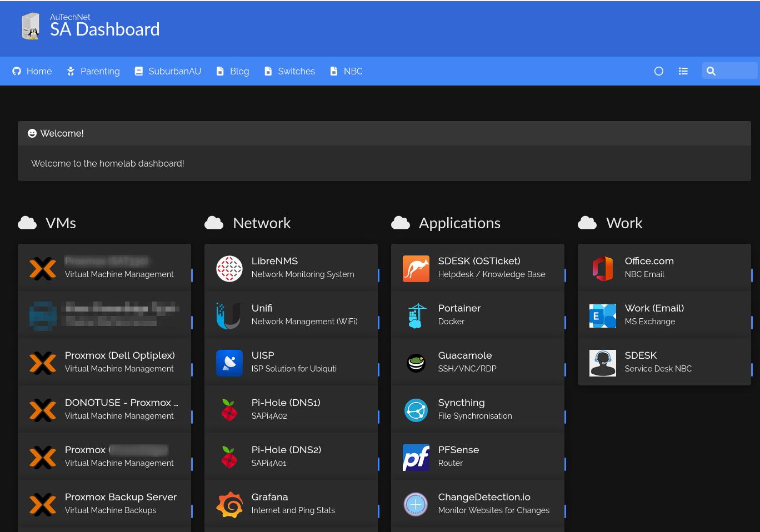Click the Syncthing icon
Viewport: 760px width, 532px height.
pyautogui.click(x=416, y=410)
